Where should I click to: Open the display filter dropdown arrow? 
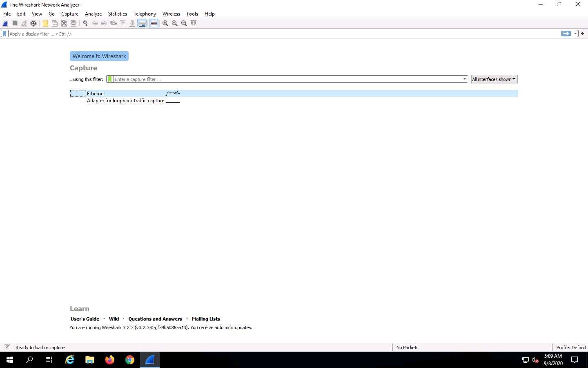tap(575, 34)
